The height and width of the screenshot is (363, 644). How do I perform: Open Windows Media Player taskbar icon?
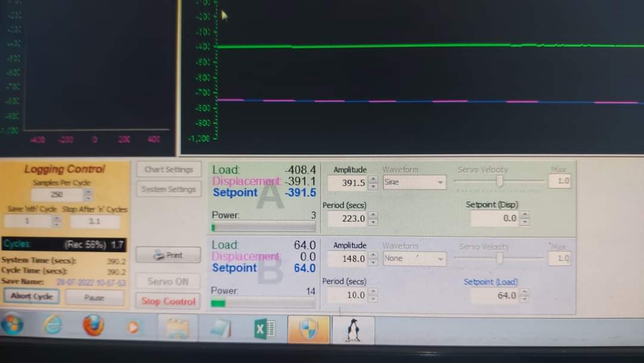[134, 327]
